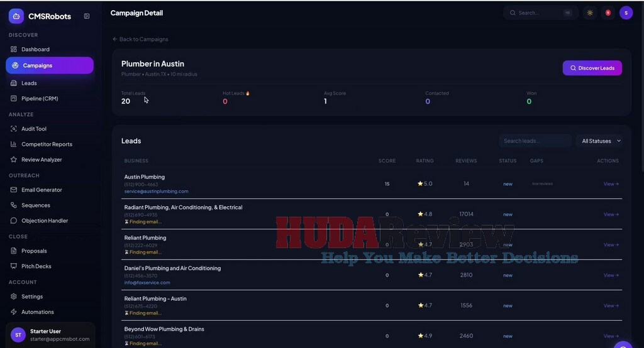This screenshot has height=348, width=644.
Task: Click the REVIEWS column header
Action: [x=466, y=161]
